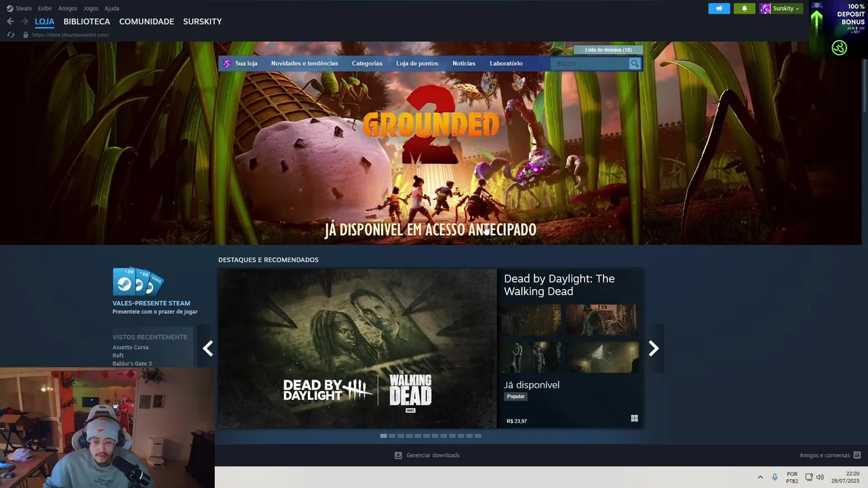The height and width of the screenshot is (488, 868).
Task: Switch to the LOJA tab
Action: click(x=44, y=22)
